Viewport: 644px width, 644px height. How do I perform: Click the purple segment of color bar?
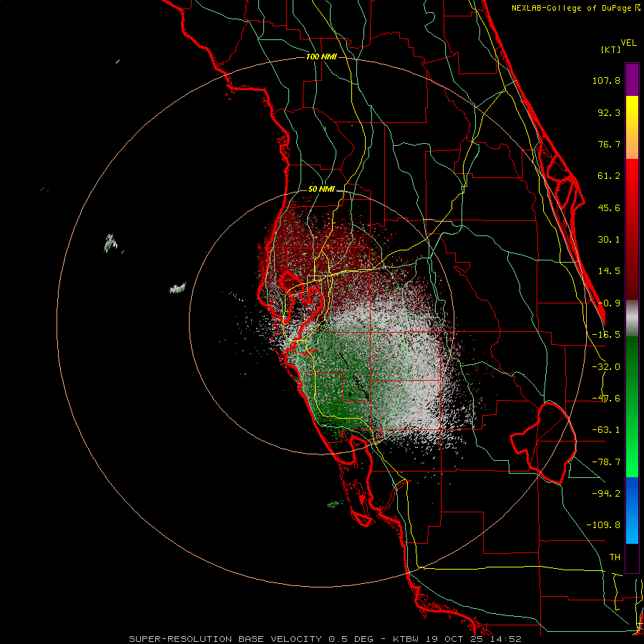[x=632, y=79]
